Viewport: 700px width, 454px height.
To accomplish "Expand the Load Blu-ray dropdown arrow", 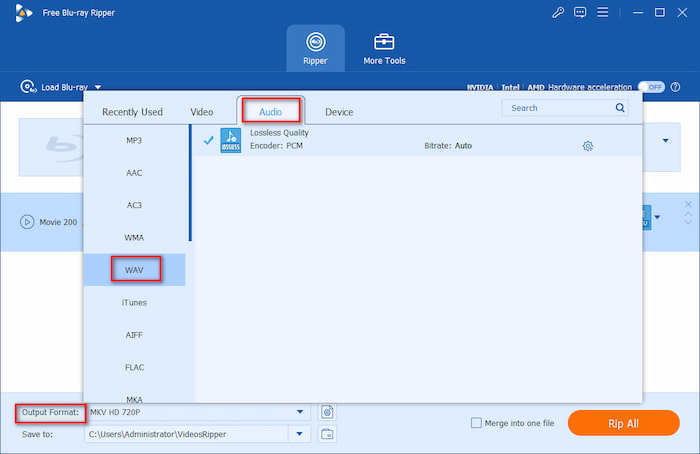I will point(98,87).
